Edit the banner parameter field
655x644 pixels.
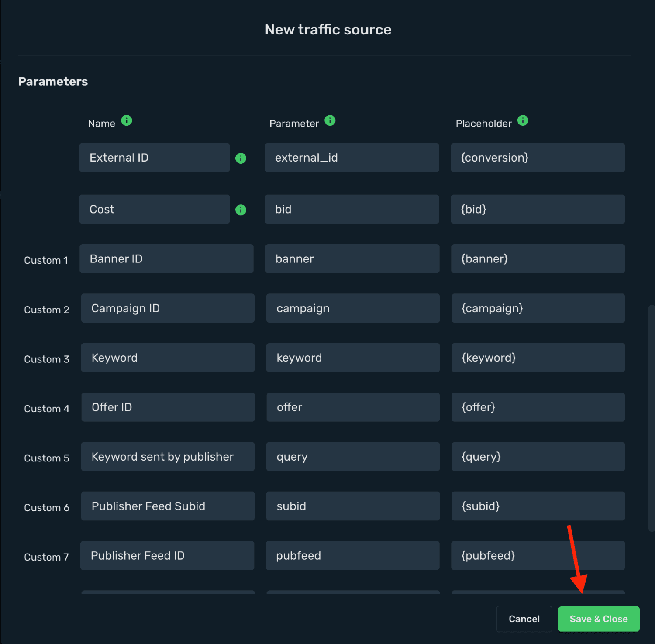coord(352,259)
